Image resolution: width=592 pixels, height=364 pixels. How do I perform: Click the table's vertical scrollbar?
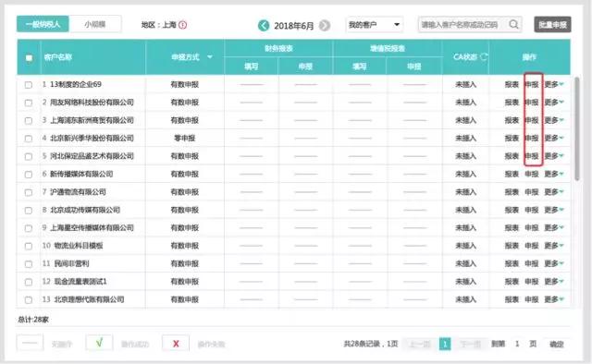coord(576,128)
